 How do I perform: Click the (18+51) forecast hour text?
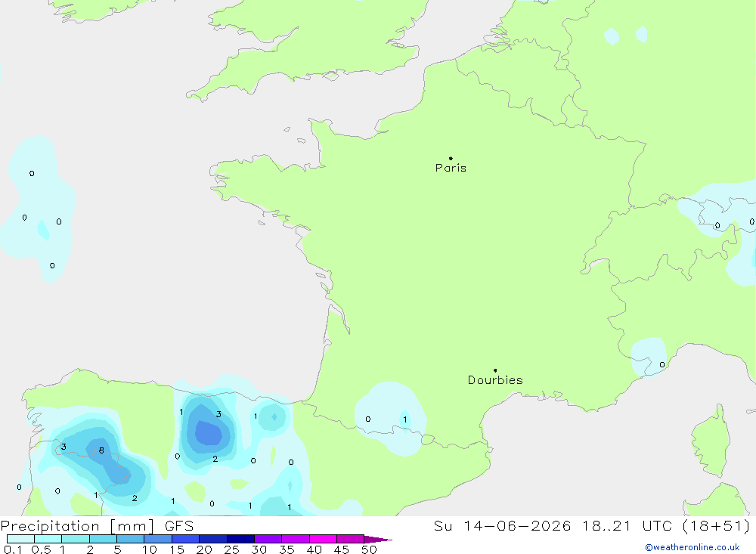717,526
